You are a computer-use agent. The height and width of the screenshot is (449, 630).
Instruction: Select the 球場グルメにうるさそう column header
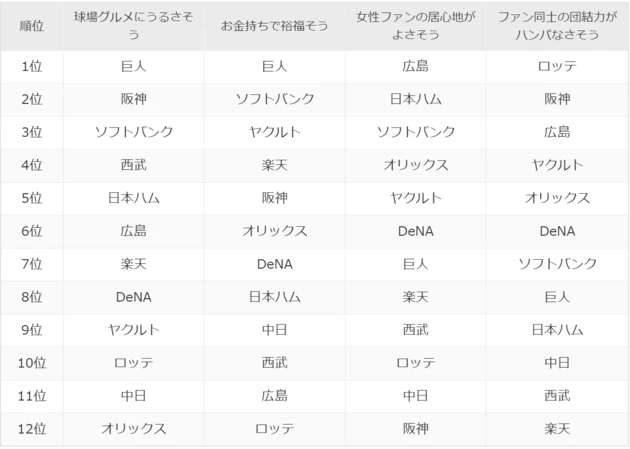pyautogui.click(x=133, y=25)
